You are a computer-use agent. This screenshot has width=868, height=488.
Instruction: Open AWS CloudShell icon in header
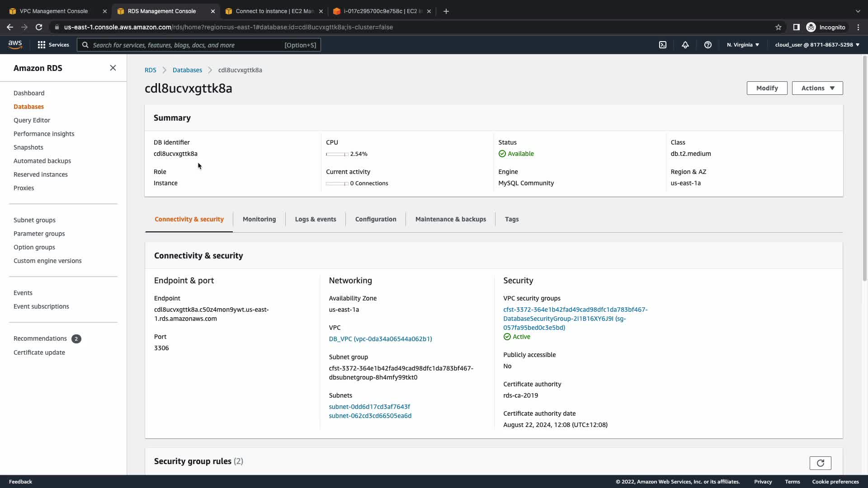[662, 45]
